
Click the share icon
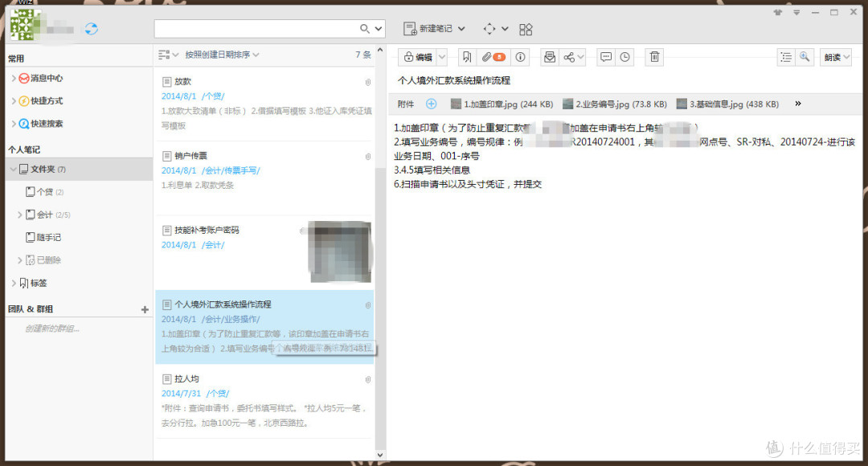[x=569, y=57]
